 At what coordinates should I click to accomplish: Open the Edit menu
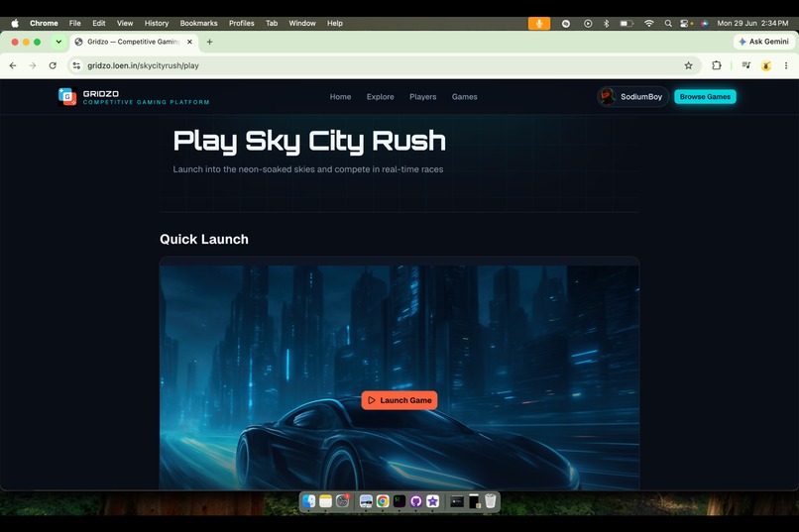pyautogui.click(x=99, y=24)
